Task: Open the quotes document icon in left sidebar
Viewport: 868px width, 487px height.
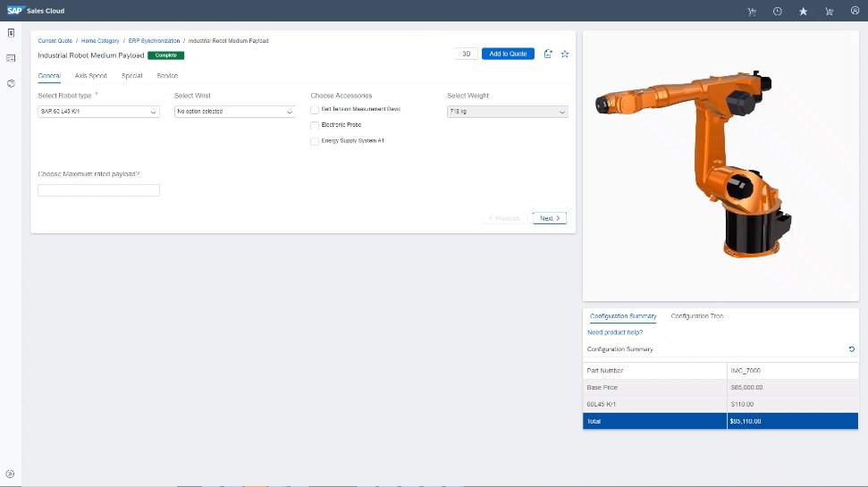Action: click(x=11, y=33)
